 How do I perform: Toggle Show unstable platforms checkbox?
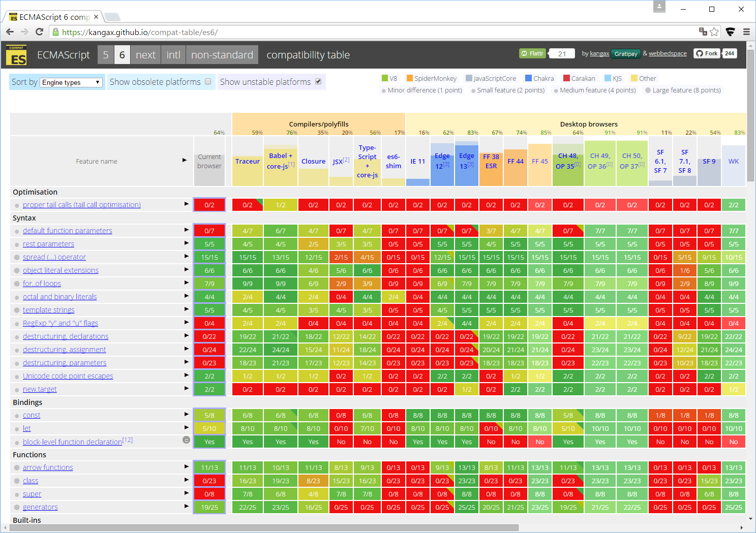[x=318, y=81]
